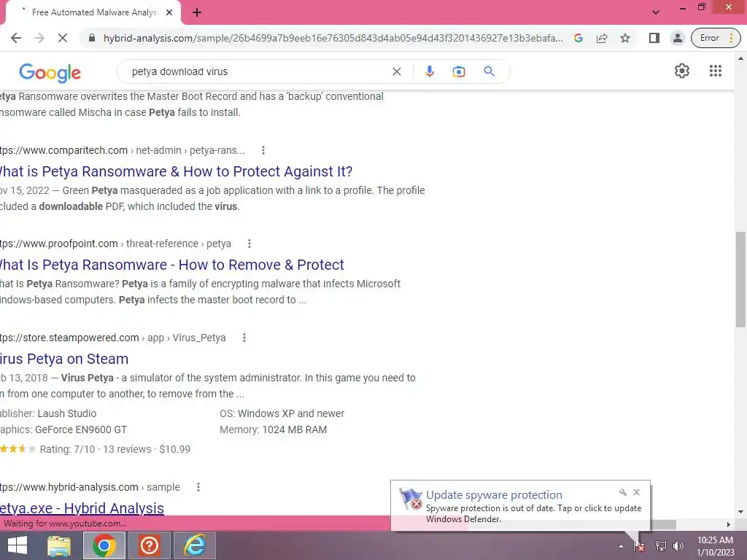Click the Chrome taskbar icon
The width and height of the screenshot is (747, 560).
click(x=104, y=545)
